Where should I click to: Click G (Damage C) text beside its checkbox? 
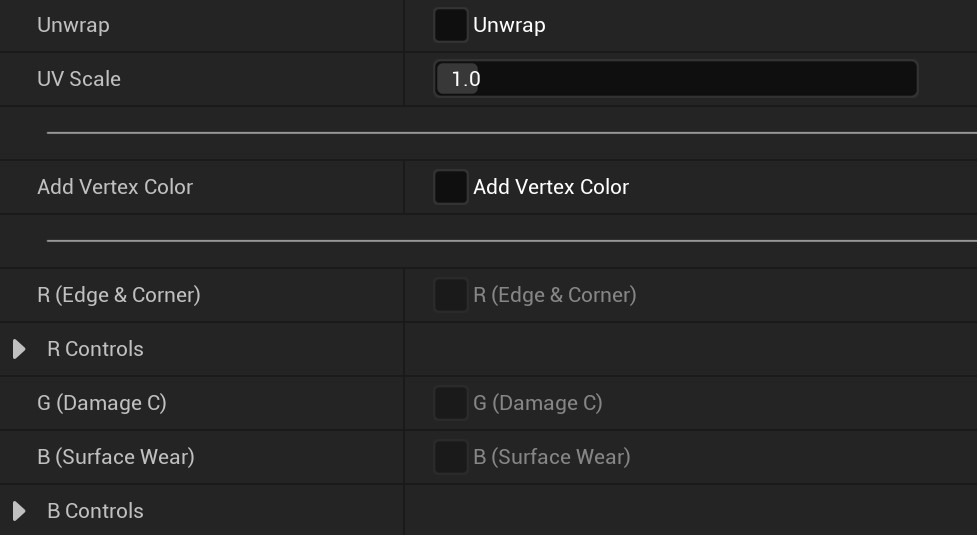click(x=538, y=403)
